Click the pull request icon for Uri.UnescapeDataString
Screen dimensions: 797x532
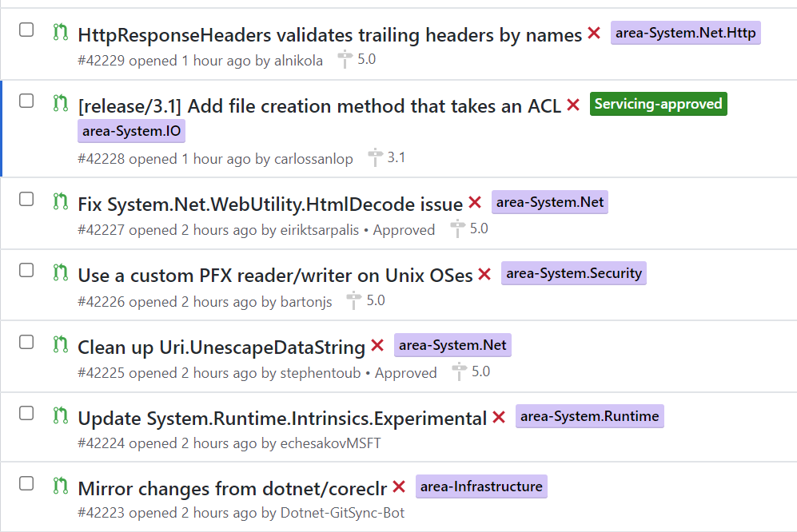61,344
